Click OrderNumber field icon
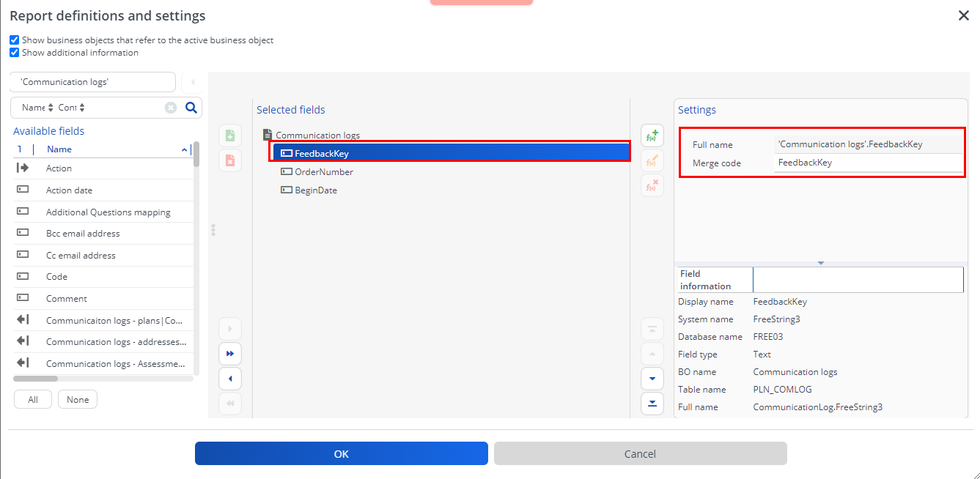The height and width of the screenshot is (479, 980). pos(287,171)
